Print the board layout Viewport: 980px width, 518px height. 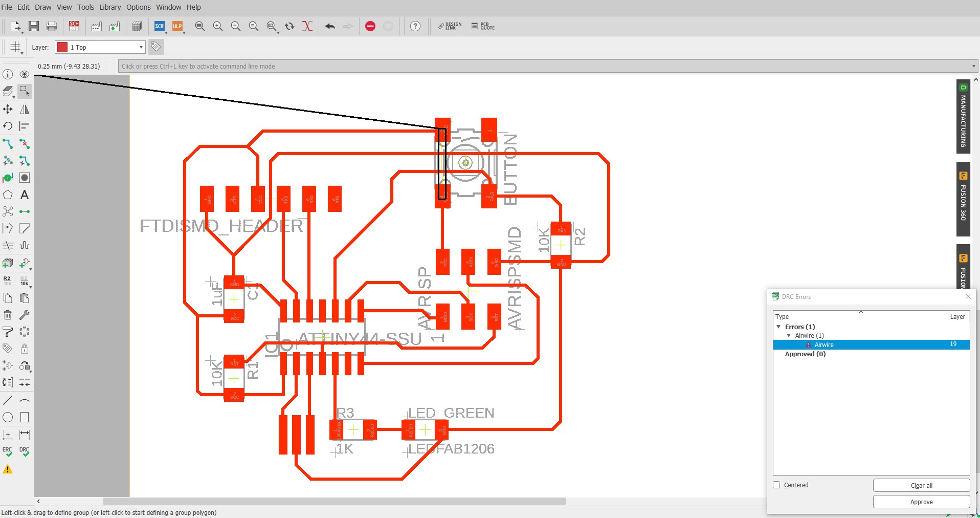point(52,26)
